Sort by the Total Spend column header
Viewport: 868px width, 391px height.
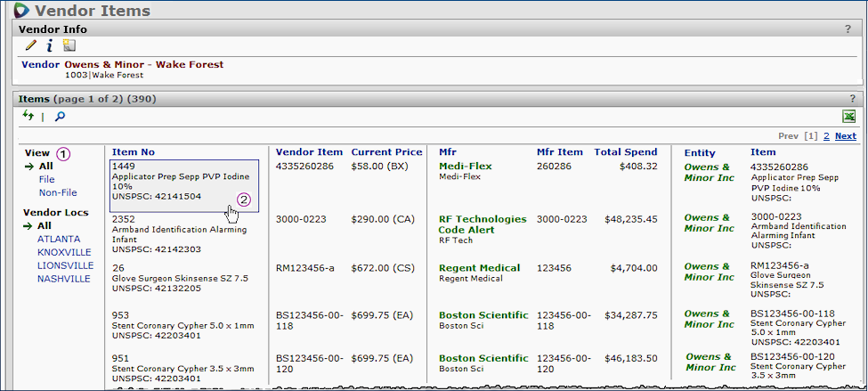625,152
